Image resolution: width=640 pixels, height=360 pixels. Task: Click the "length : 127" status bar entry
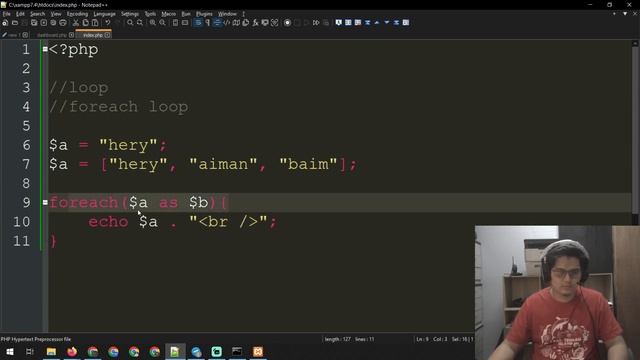[338, 339]
